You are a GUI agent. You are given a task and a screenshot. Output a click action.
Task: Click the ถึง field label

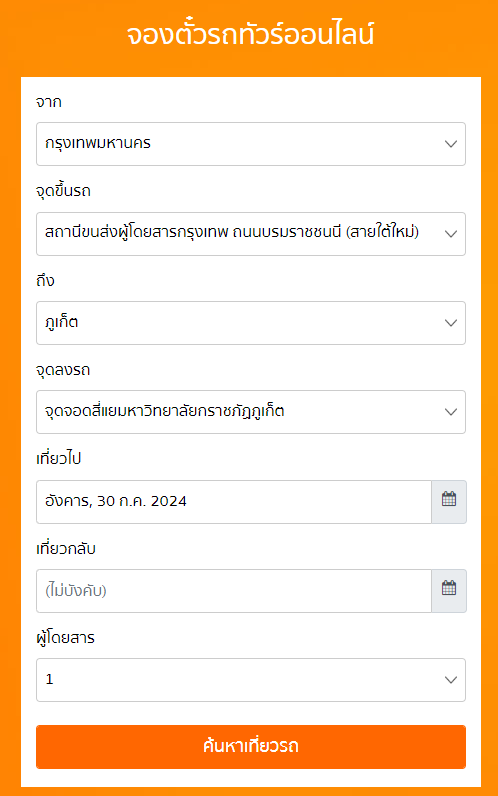click(x=45, y=280)
